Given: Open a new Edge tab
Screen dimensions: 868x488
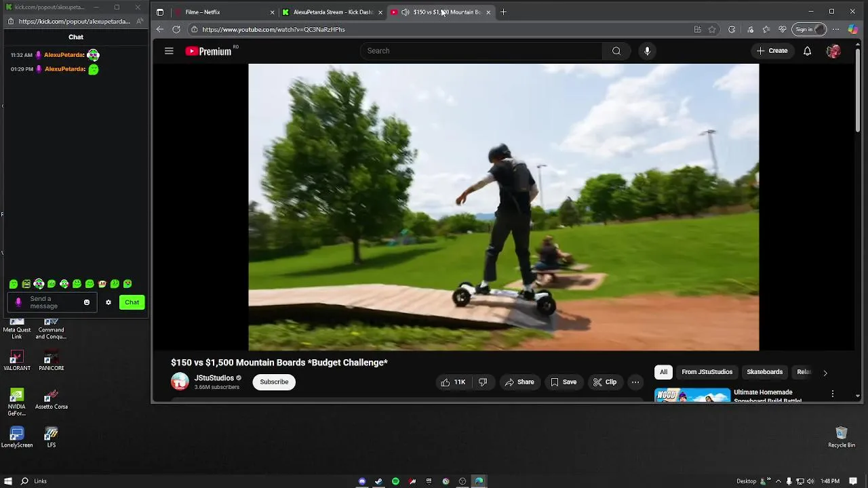Looking at the screenshot, I should (x=503, y=12).
